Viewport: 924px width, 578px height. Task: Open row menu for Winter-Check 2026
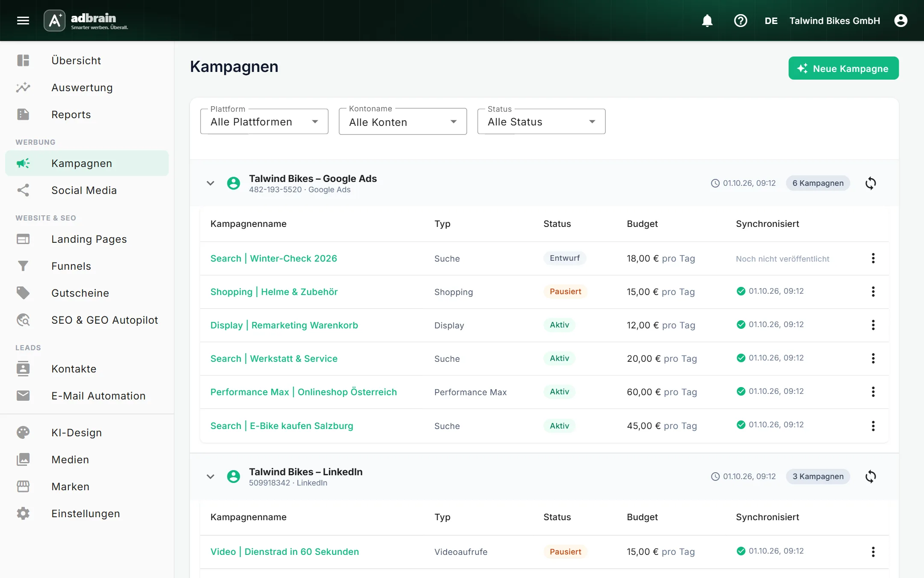(873, 258)
